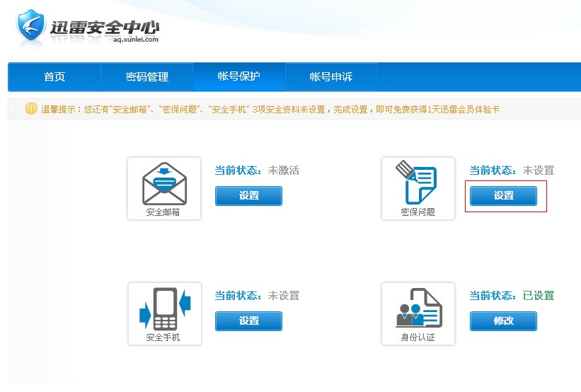Open the 身份认证 identity card icon
581x392 pixels.
pyautogui.click(x=418, y=309)
